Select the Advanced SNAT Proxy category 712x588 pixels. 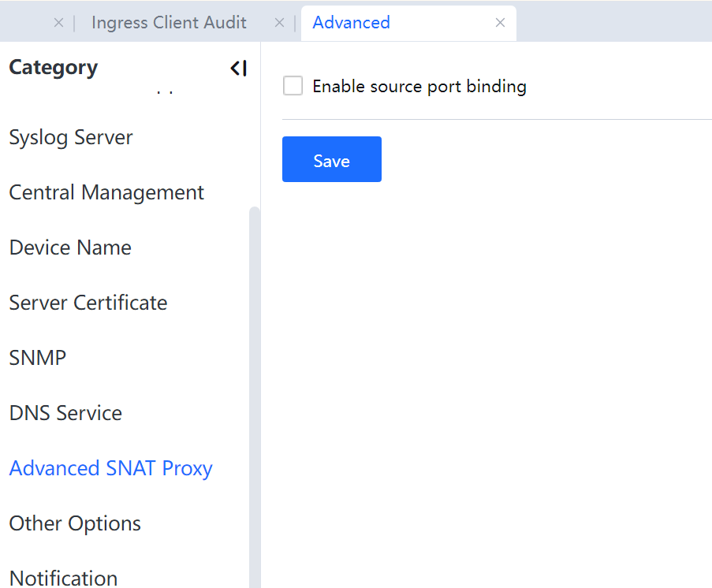[111, 468]
